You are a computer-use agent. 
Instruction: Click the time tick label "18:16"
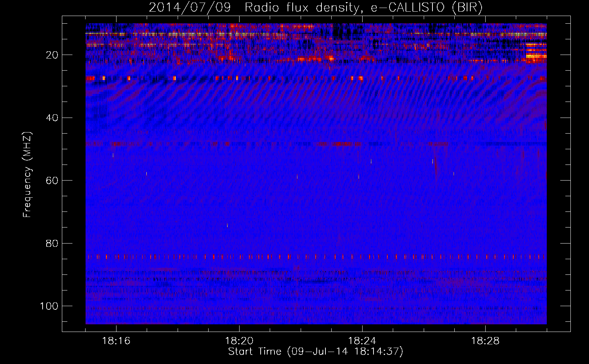click(x=116, y=341)
